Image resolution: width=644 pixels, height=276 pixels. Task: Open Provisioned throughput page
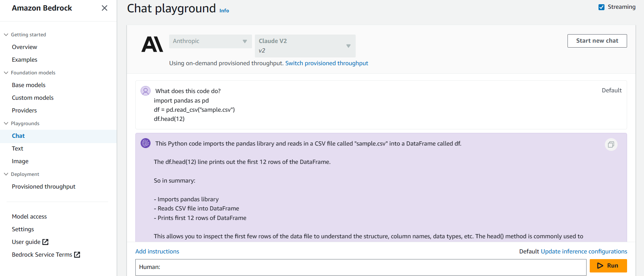[x=44, y=186]
